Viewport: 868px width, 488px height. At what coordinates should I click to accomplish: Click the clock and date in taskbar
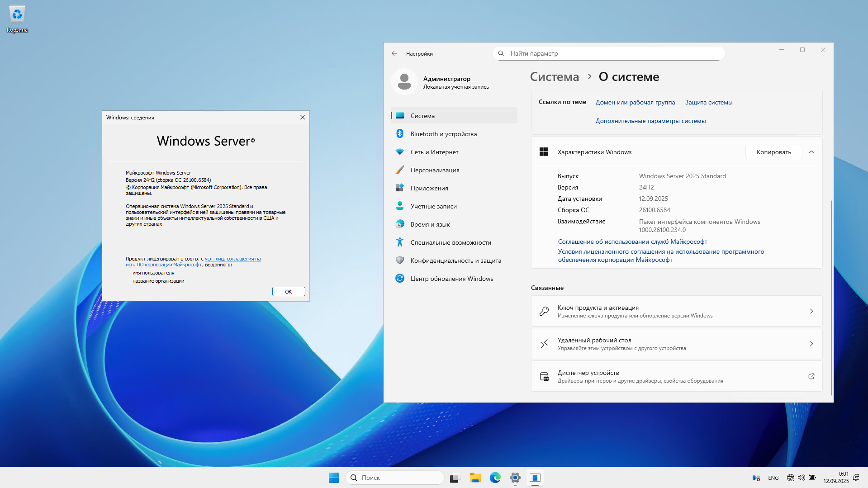pos(836,478)
